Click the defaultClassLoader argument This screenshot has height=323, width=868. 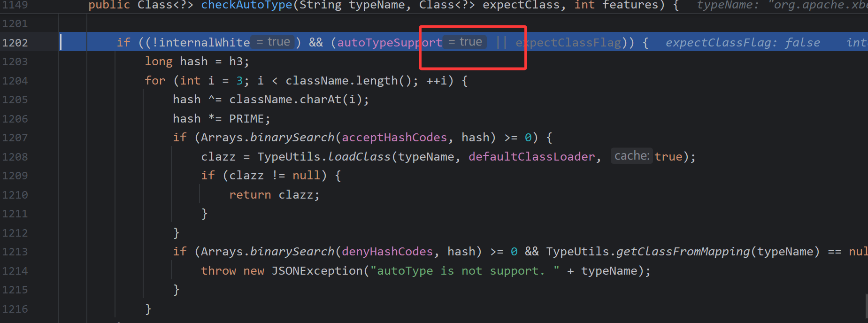pyautogui.click(x=531, y=157)
